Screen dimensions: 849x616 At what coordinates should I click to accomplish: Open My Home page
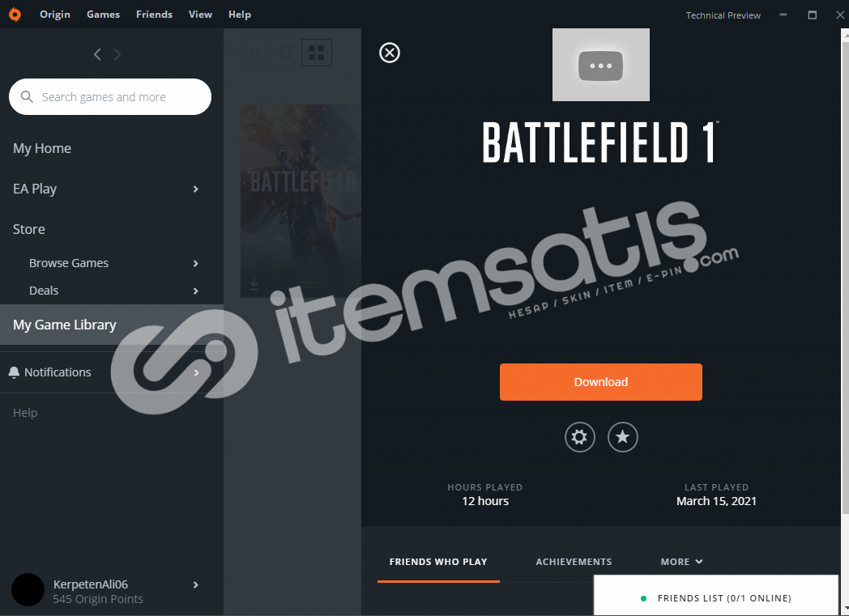(x=42, y=148)
